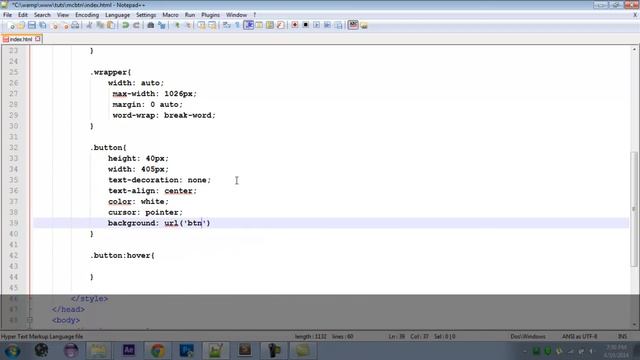Click the Zoom In toolbar icon

177,25
